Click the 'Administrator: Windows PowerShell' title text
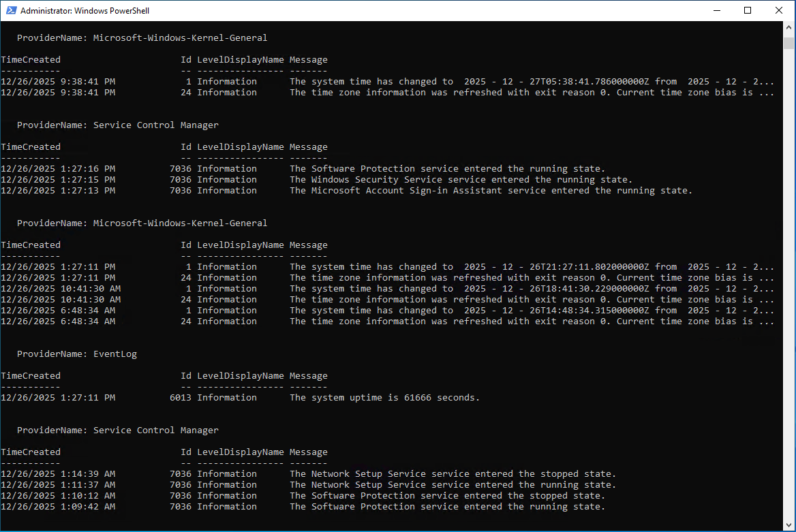Viewport: 796px width, 532px height. point(85,11)
